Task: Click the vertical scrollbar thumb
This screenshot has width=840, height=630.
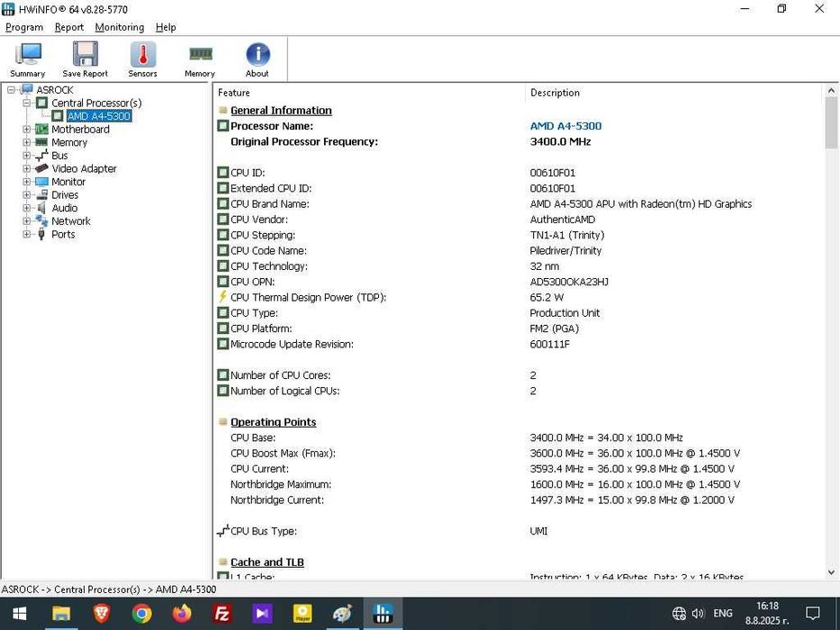Action: (831, 123)
